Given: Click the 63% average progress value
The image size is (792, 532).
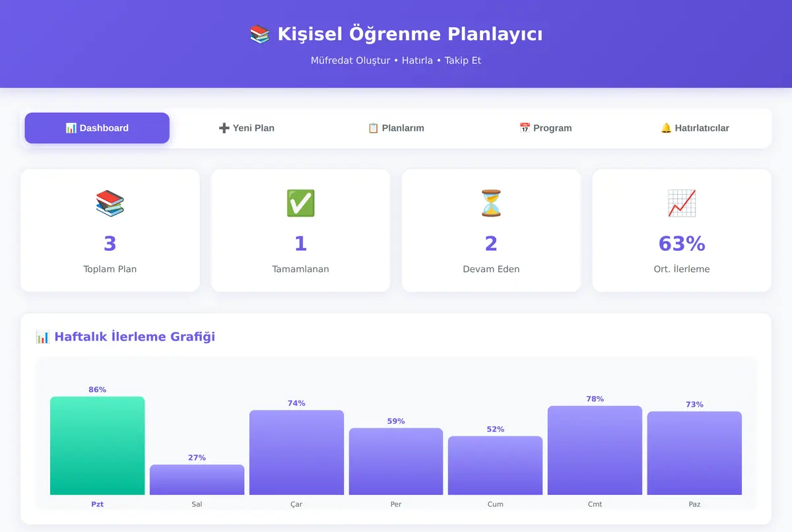Looking at the screenshot, I should (x=682, y=244).
